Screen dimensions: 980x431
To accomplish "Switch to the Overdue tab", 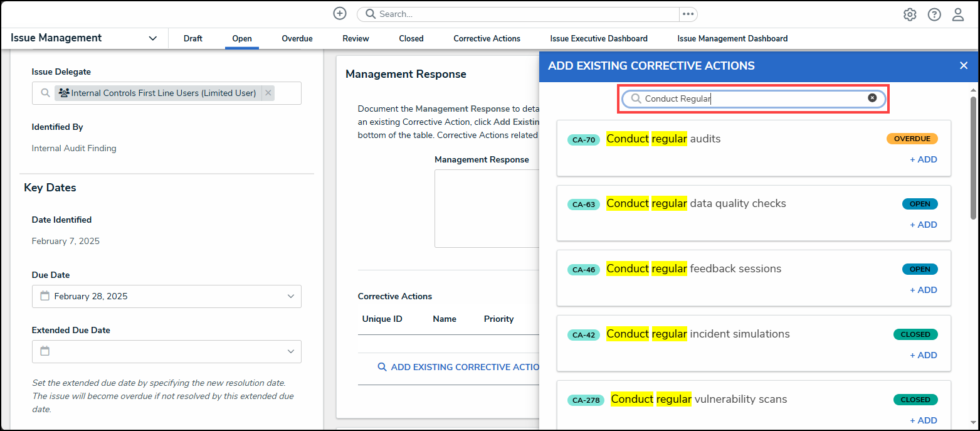I will pyautogui.click(x=297, y=38).
